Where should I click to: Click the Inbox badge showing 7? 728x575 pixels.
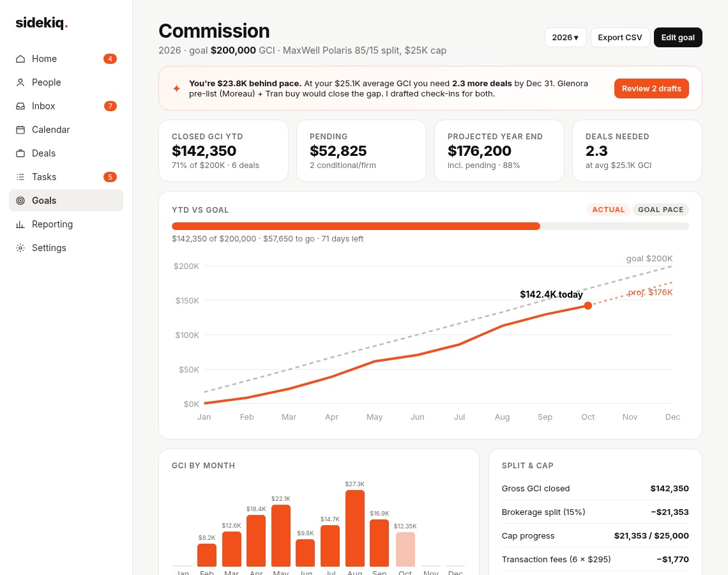click(110, 106)
